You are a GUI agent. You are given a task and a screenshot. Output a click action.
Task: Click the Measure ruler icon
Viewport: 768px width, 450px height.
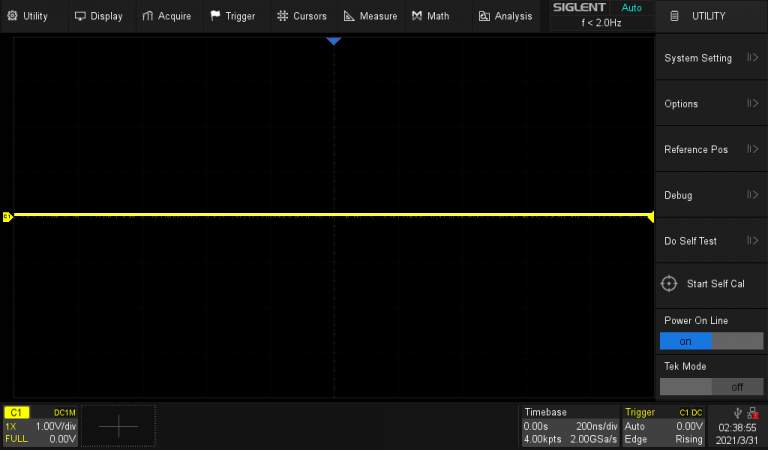(x=349, y=16)
